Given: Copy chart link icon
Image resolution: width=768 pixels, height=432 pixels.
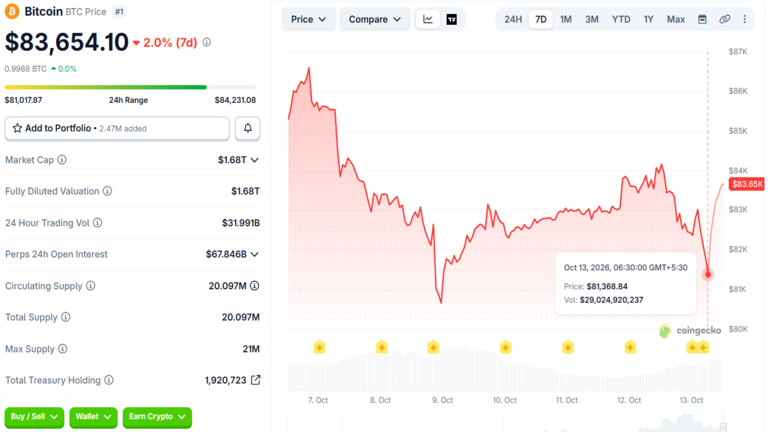Looking at the screenshot, I should pyautogui.click(x=724, y=20).
